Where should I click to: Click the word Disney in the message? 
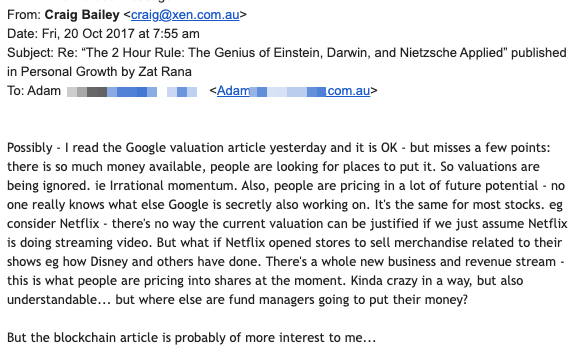[x=109, y=262]
